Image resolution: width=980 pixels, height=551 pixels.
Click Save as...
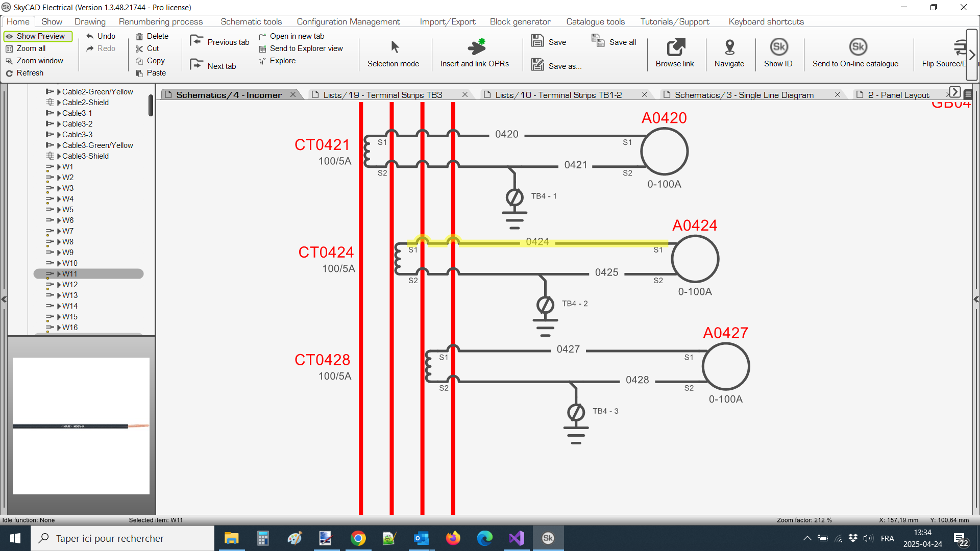point(556,65)
